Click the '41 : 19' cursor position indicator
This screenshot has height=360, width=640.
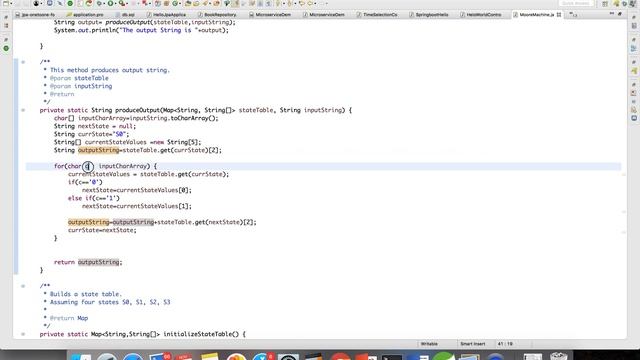click(x=505, y=344)
